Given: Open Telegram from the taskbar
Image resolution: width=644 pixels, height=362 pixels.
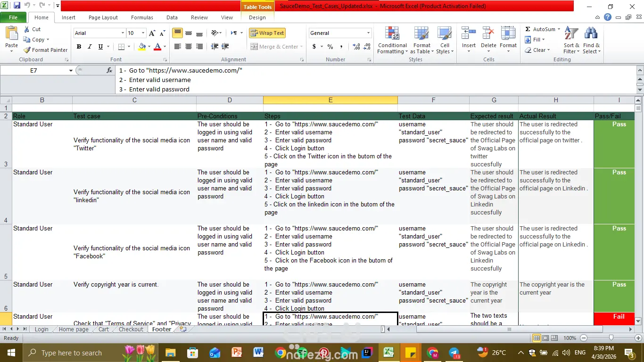Looking at the screenshot, I should click(x=454, y=353).
